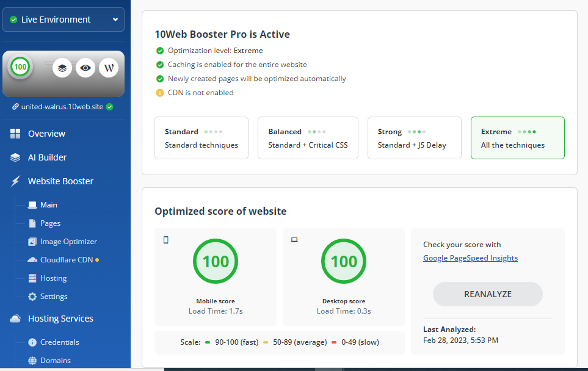Click the "0-49 (slow)" scale entry
Image resolution: width=588 pixels, height=371 pixels.
360,342
